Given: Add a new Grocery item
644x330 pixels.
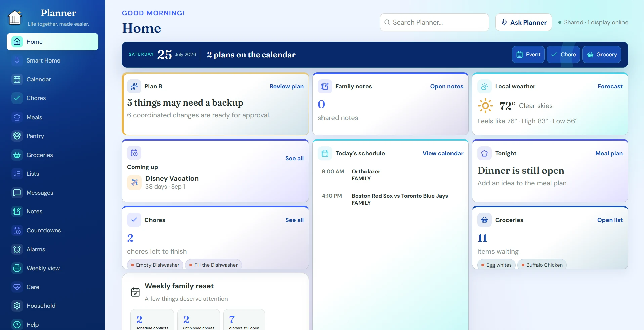Looking at the screenshot, I should (x=602, y=54).
